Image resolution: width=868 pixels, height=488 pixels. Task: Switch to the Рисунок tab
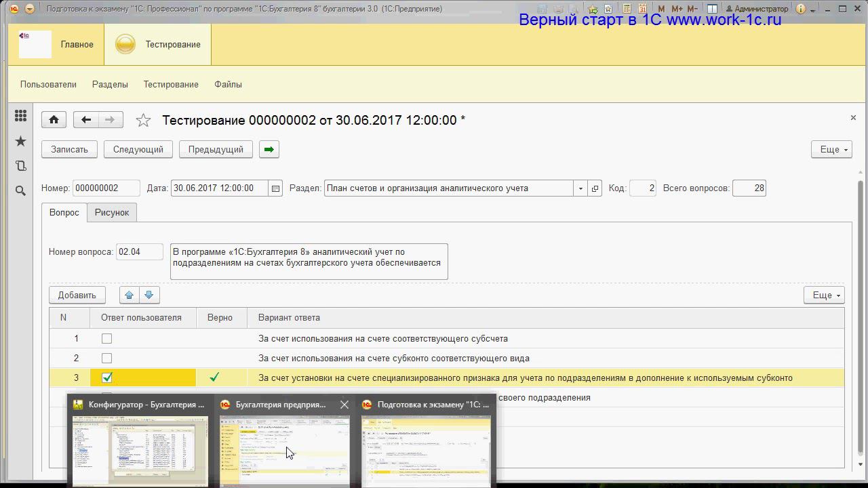pos(112,212)
